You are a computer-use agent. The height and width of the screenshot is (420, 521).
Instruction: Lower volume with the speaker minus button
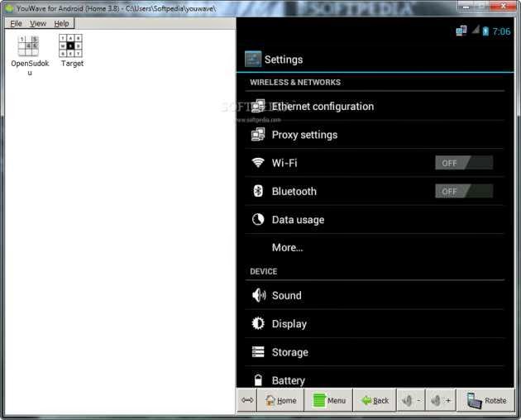click(411, 400)
